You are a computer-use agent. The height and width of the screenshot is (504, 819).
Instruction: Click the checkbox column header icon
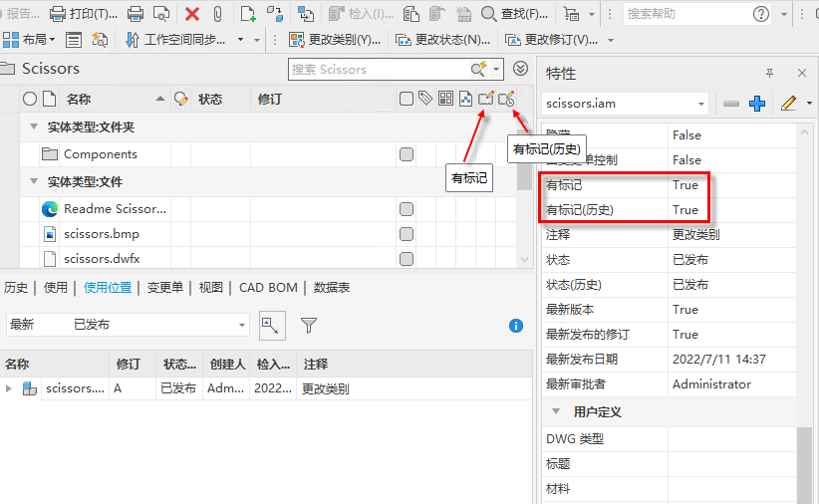point(406,99)
